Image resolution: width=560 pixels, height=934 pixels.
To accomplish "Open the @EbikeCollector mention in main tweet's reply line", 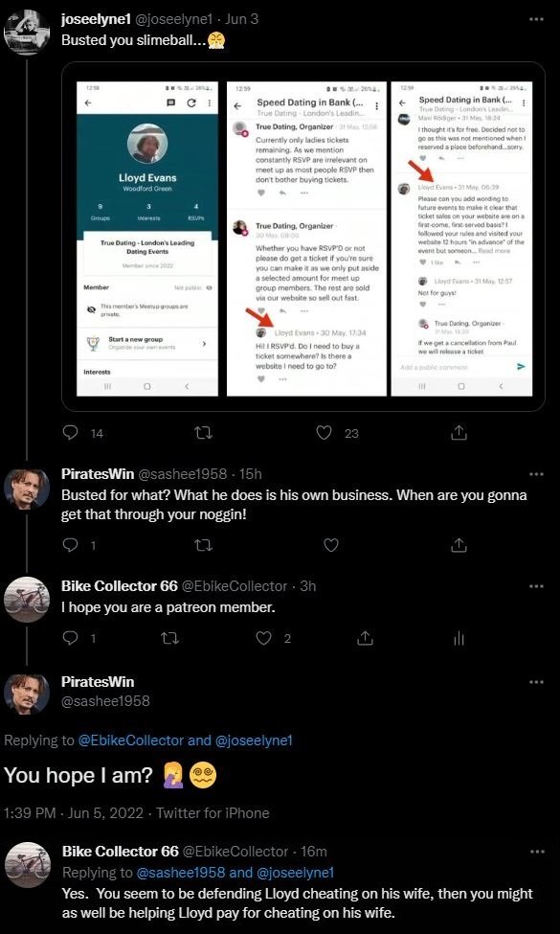I will coord(131,740).
